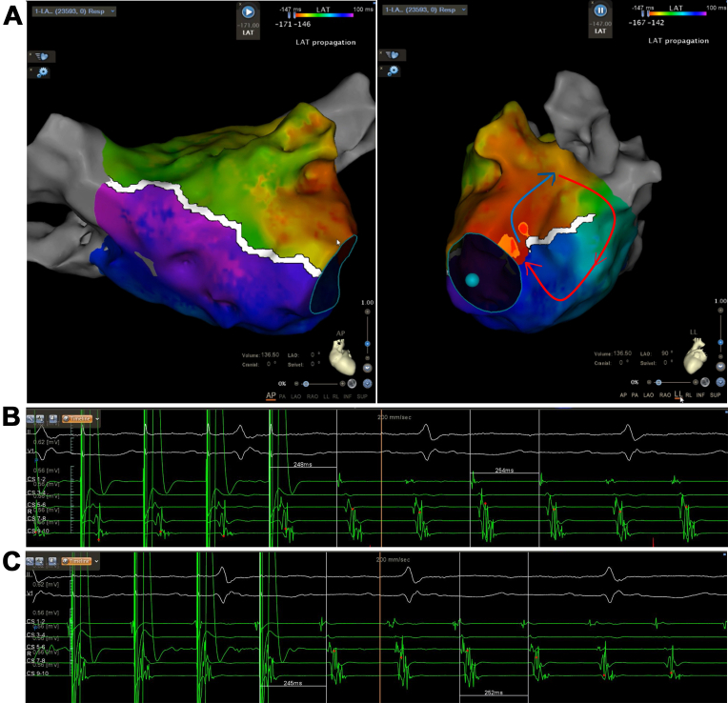This screenshot has width=728, height=703.
Task: Open the gear settings icon in left map
Action: click(42, 72)
